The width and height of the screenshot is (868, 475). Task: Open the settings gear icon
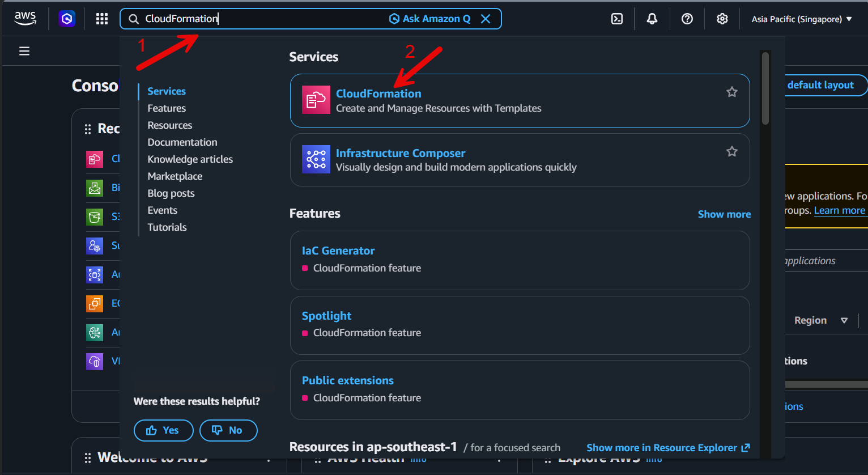pos(722,19)
